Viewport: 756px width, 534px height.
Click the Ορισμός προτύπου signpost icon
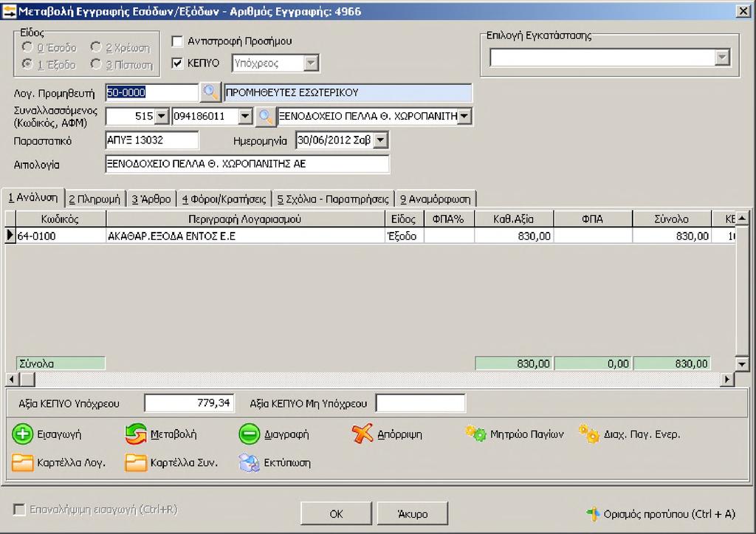click(593, 514)
